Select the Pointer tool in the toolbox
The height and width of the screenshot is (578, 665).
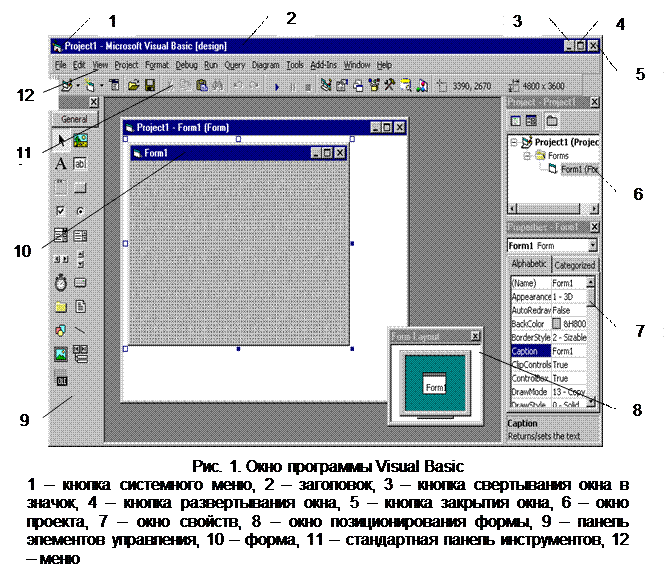(61, 140)
